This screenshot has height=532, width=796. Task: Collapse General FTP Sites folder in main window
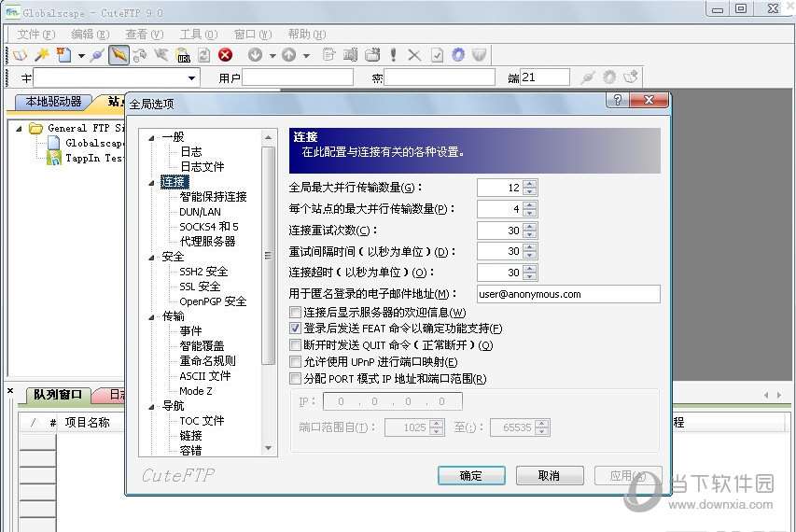[x=19, y=129]
